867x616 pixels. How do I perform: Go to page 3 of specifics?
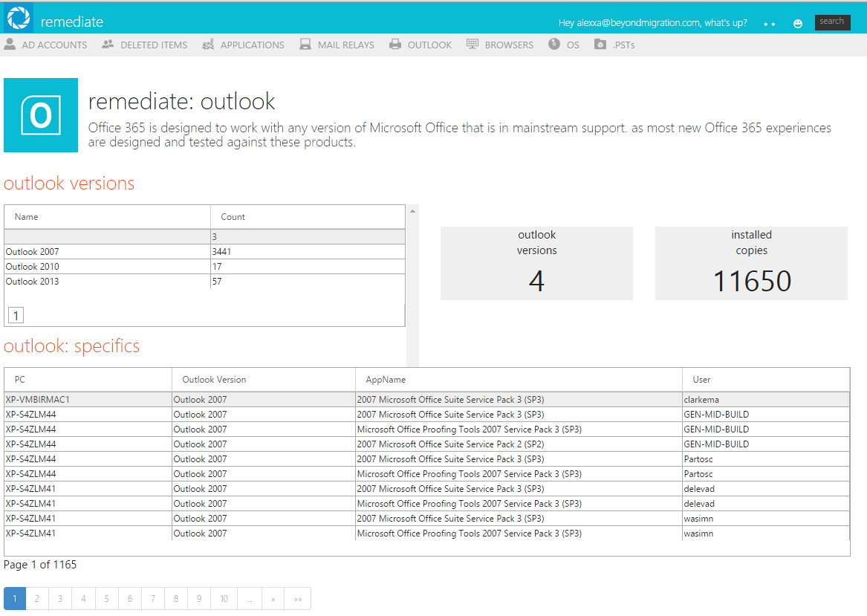point(60,599)
